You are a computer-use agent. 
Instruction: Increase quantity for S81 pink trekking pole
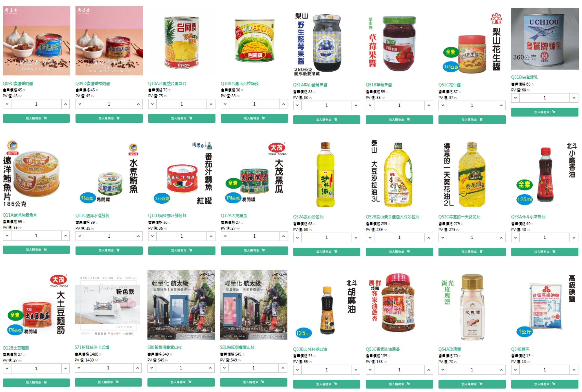(283, 368)
